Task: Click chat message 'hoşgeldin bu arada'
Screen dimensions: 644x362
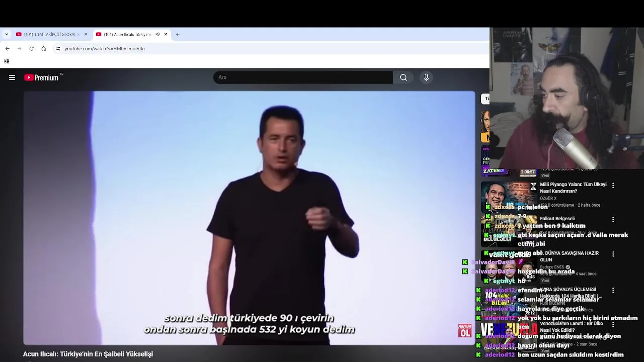Action: click(x=546, y=271)
